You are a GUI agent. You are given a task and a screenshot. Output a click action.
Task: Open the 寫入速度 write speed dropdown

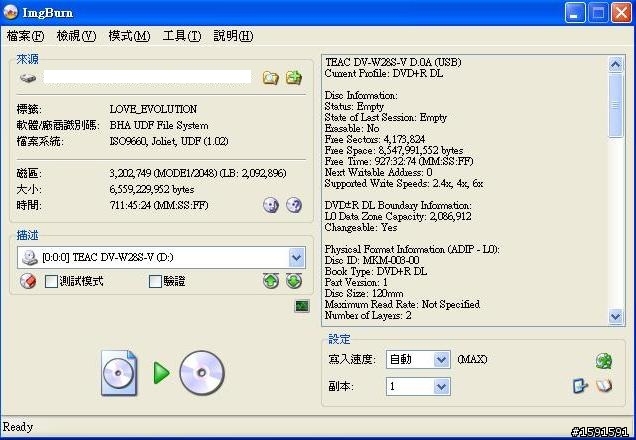[x=441, y=359]
